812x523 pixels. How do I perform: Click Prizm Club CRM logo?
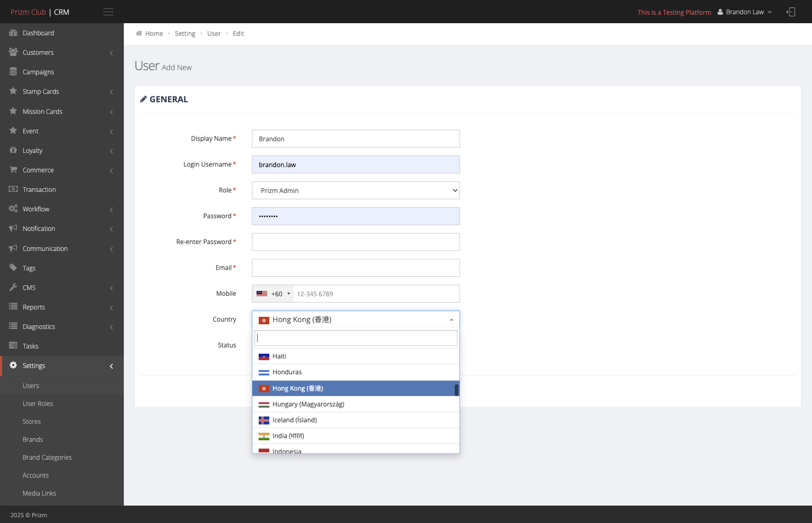(40, 12)
